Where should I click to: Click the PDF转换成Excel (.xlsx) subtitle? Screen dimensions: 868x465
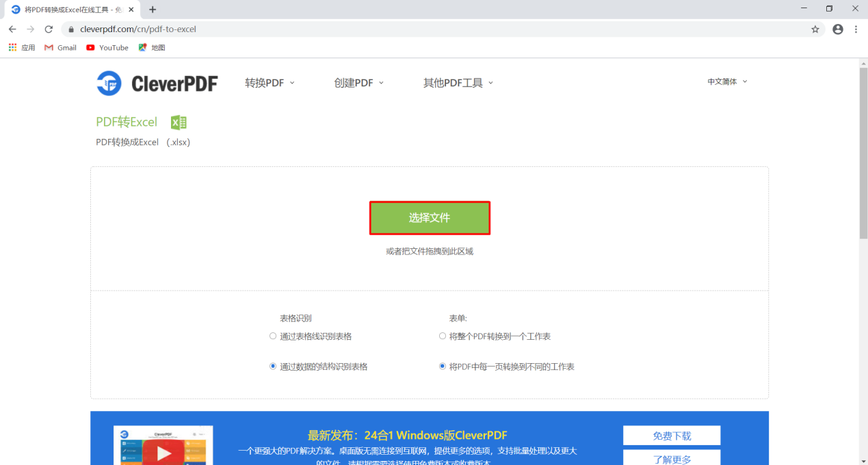(143, 142)
